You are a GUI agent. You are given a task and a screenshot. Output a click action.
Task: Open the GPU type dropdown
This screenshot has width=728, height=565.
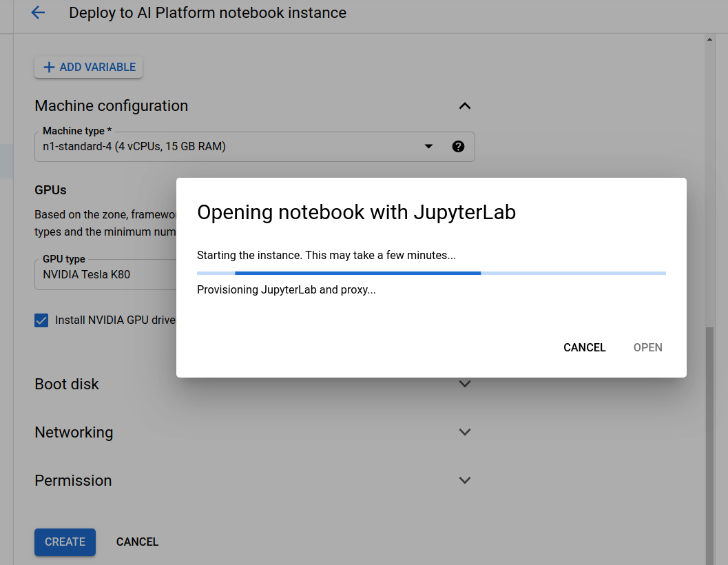105,274
